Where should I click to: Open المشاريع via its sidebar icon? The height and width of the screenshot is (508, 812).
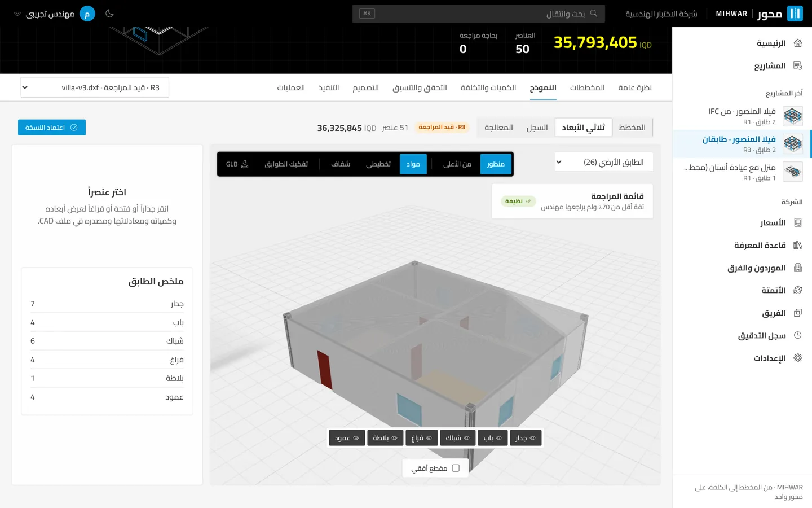[x=797, y=65]
